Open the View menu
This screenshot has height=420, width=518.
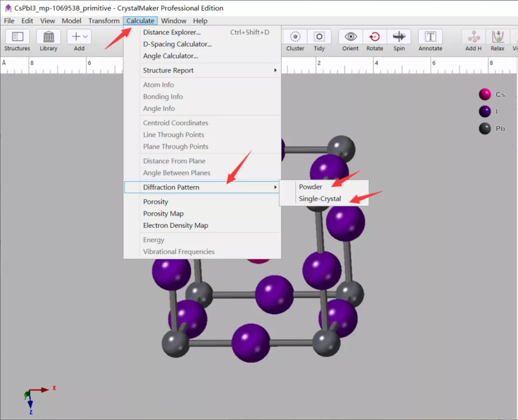[47, 21]
